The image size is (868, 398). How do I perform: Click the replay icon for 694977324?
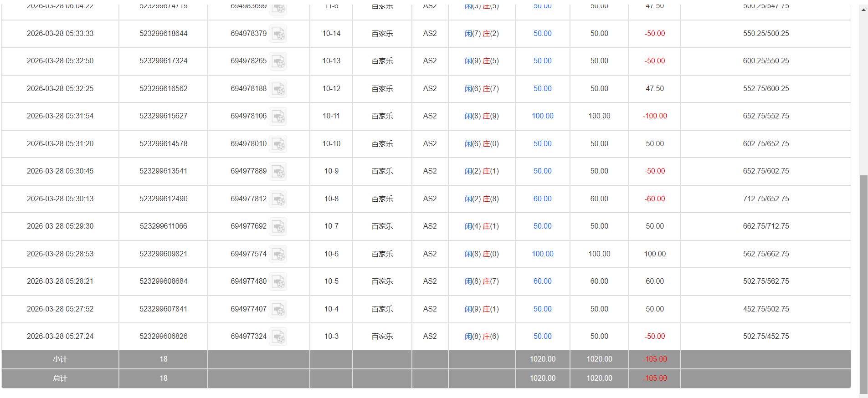(x=278, y=337)
